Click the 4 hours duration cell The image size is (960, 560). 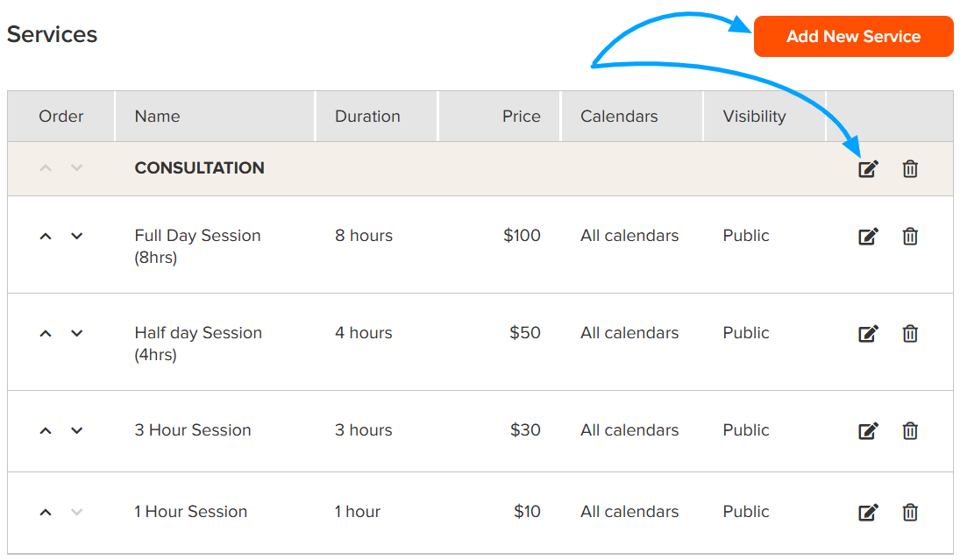pos(364,333)
